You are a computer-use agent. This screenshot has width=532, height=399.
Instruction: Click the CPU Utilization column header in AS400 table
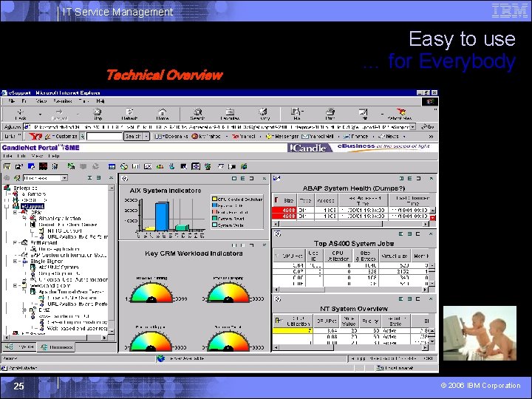[338, 256]
